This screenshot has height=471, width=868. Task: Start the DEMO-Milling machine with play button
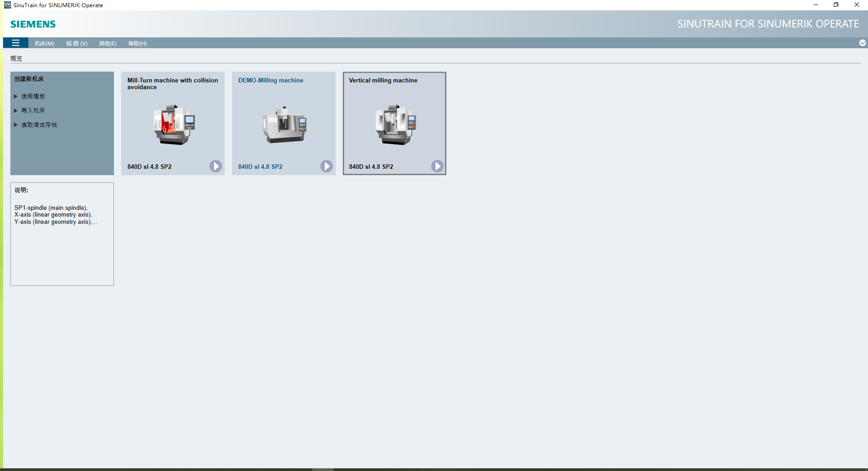[x=327, y=166]
